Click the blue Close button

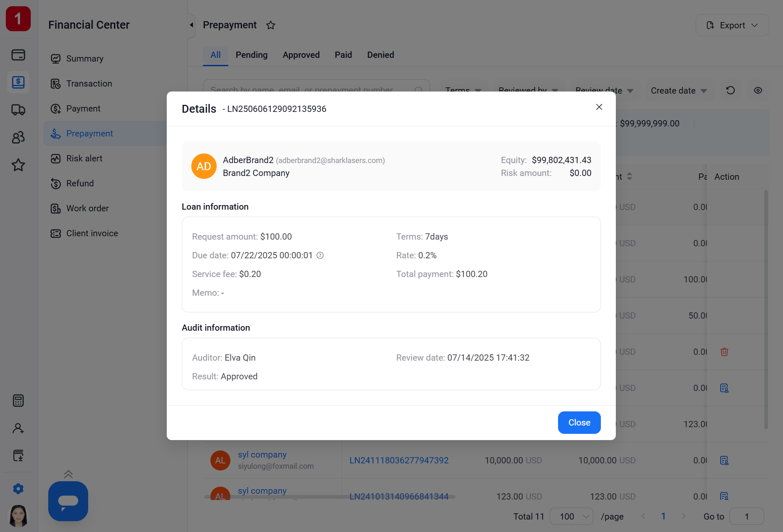[579, 423]
